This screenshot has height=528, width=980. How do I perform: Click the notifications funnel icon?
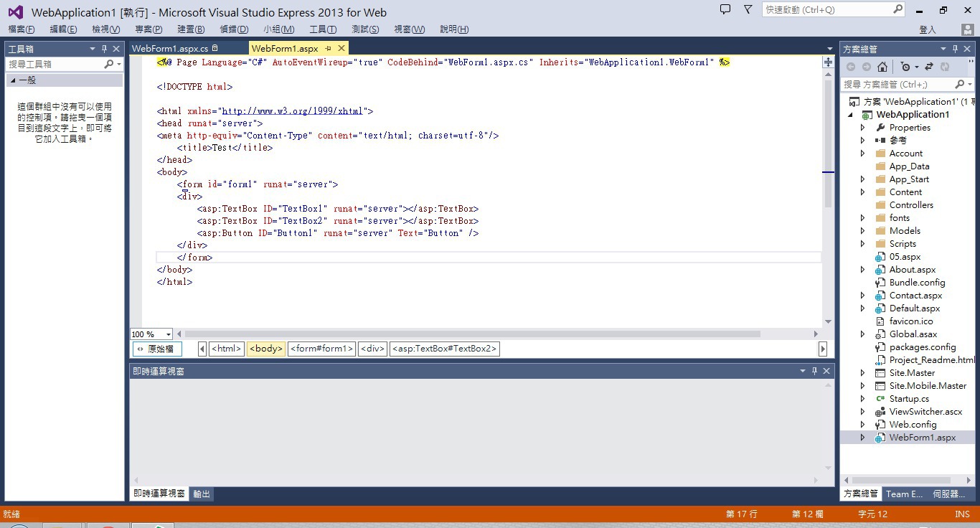[x=748, y=9]
